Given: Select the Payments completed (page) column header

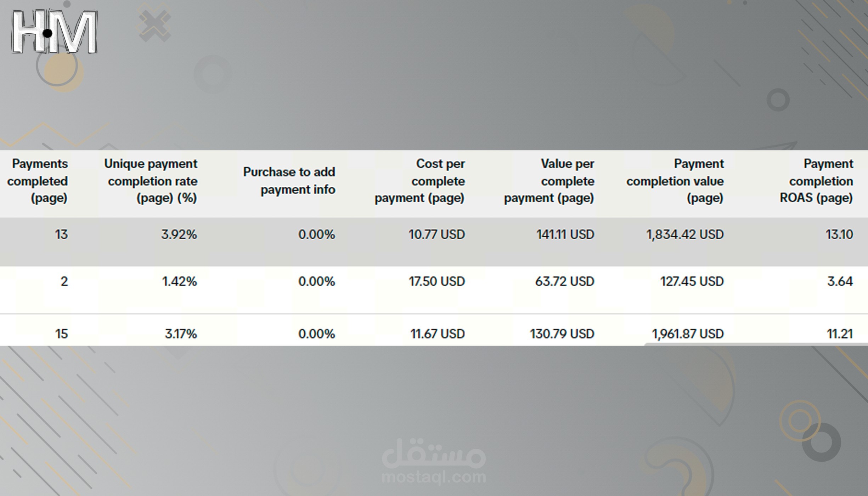Looking at the screenshot, I should click(x=38, y=181).
